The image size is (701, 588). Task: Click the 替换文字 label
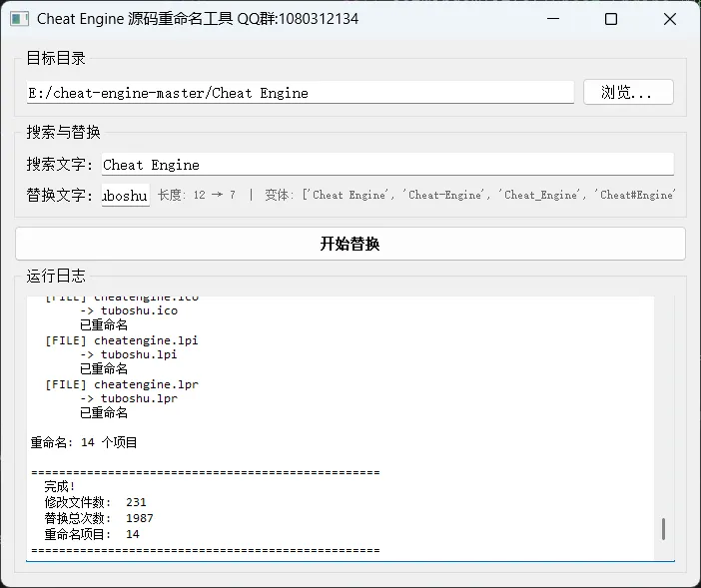tap(60, 196)
